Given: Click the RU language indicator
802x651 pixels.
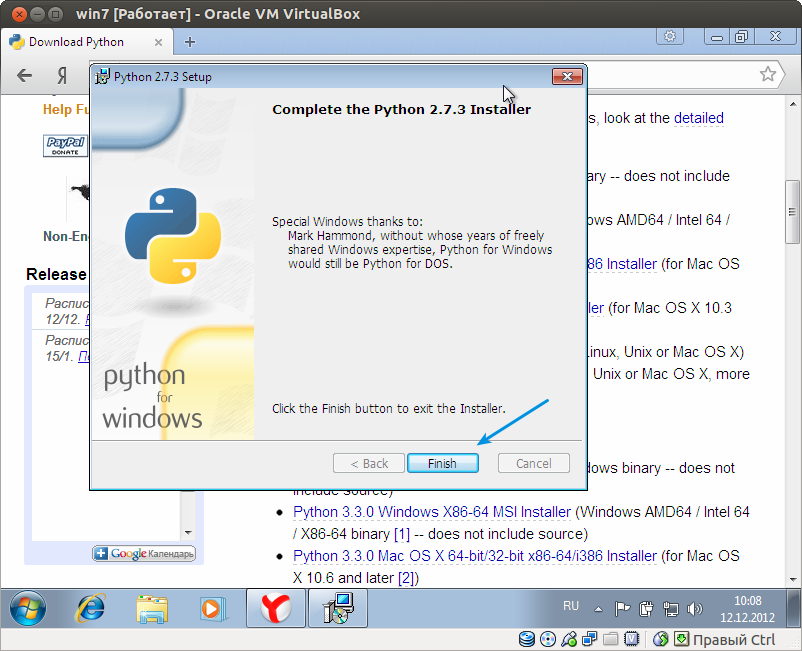Looking at the screenshot, I should click(571, 607).
